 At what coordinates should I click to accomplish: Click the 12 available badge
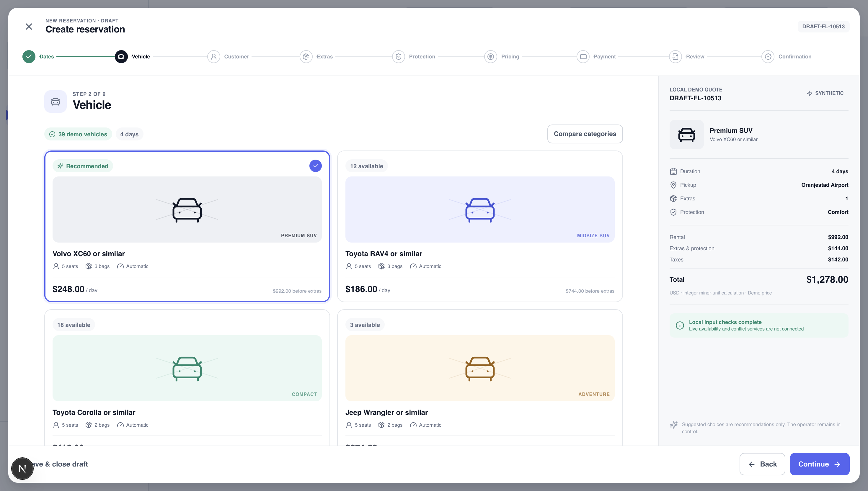pos(366,166)
